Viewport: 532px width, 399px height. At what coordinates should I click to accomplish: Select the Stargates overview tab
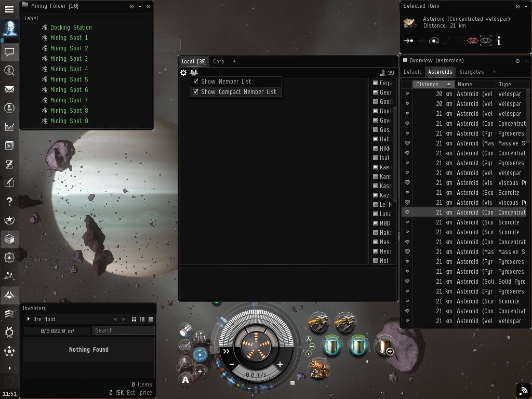[471, 72]
